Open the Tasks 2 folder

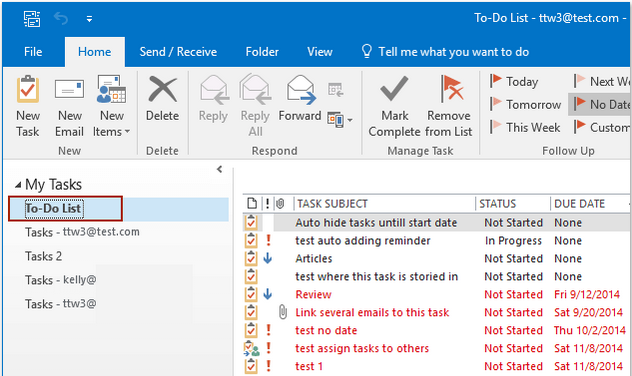(x=44, y=256)
